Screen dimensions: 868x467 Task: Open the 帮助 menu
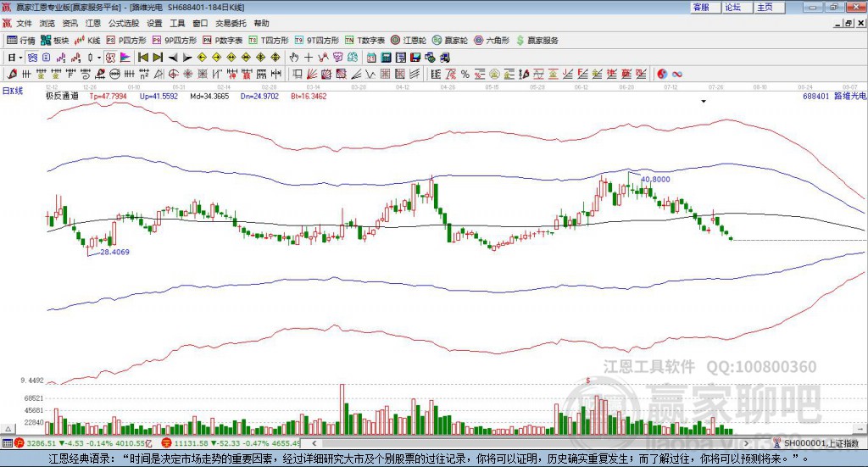coord(261,23)
